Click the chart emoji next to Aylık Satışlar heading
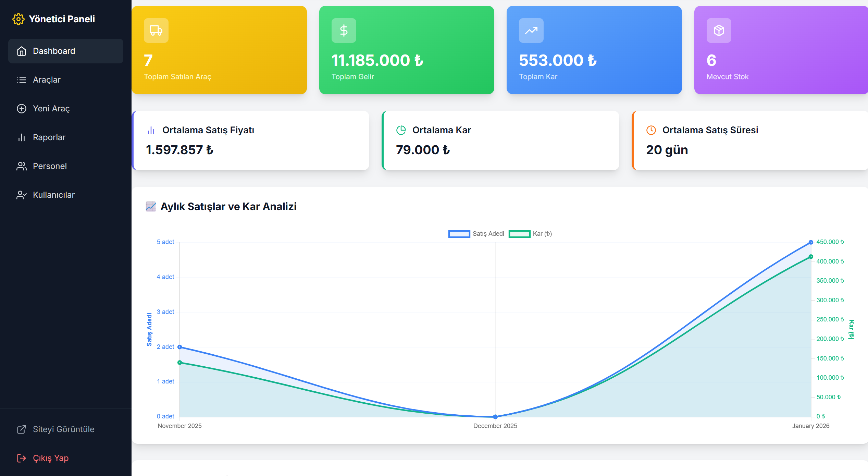 point(151,206)
